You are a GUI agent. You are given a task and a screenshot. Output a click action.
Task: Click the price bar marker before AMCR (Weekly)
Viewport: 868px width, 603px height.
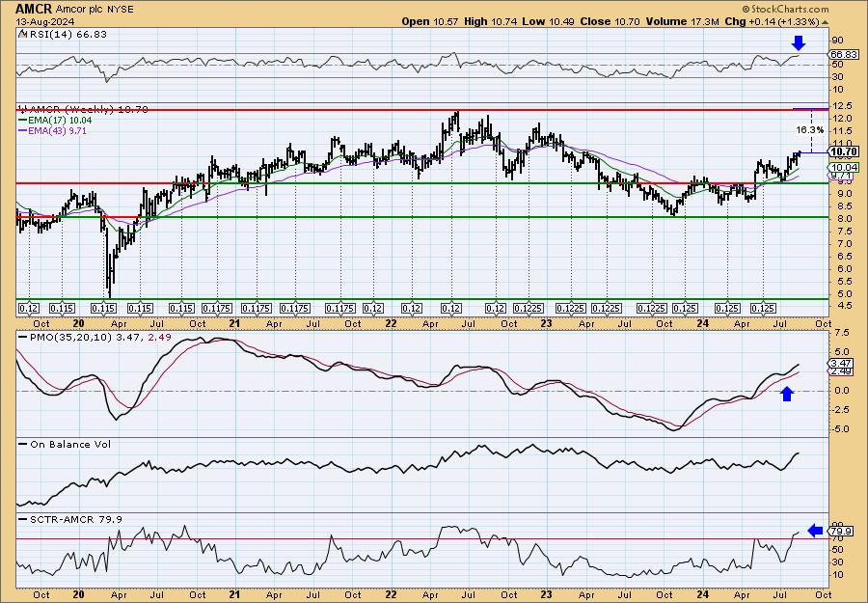(x=22, y=109)
